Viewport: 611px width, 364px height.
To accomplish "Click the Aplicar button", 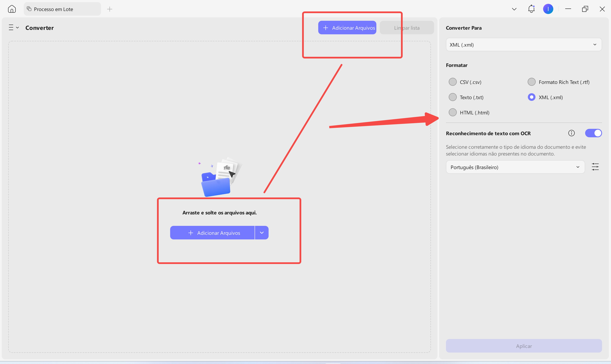I will point(524,346).
